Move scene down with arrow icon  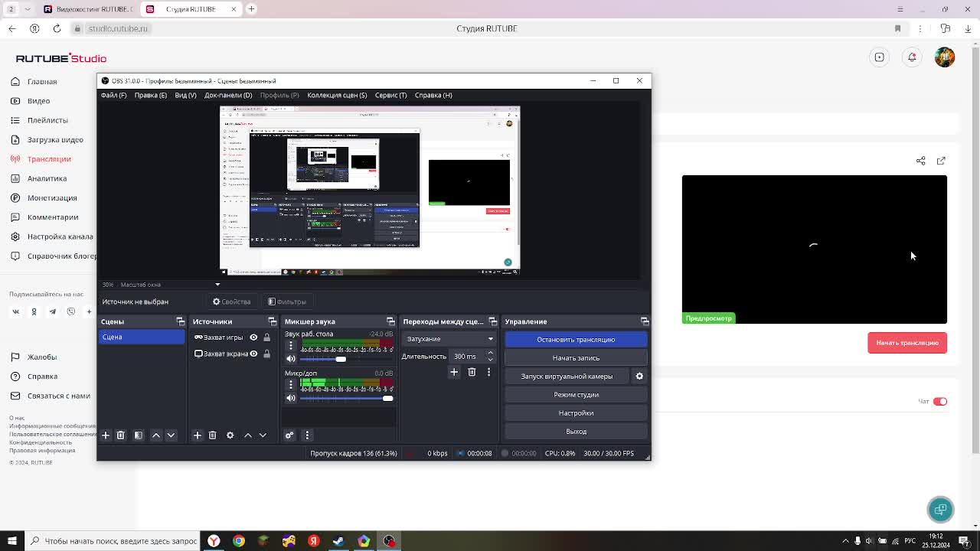click(171, 435)
